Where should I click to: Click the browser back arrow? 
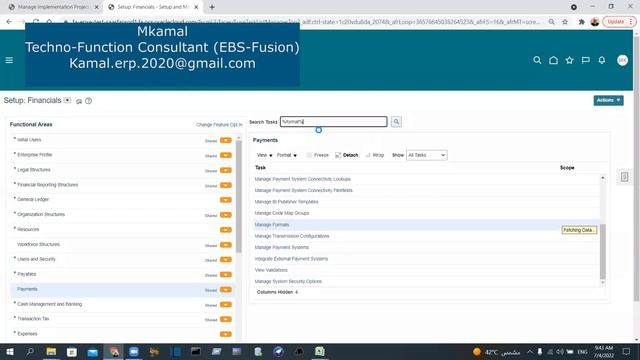click(x=9, y=22)
